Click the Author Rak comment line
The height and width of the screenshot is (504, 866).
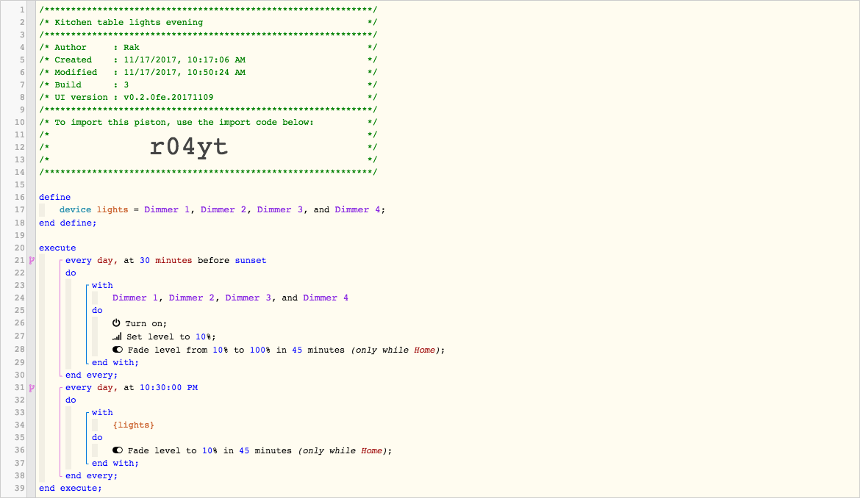[207, 48]
